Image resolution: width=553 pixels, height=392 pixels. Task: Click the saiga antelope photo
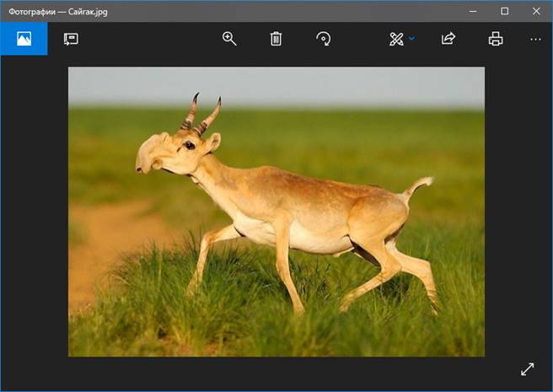pyautogui.click(x=276, y=212)
